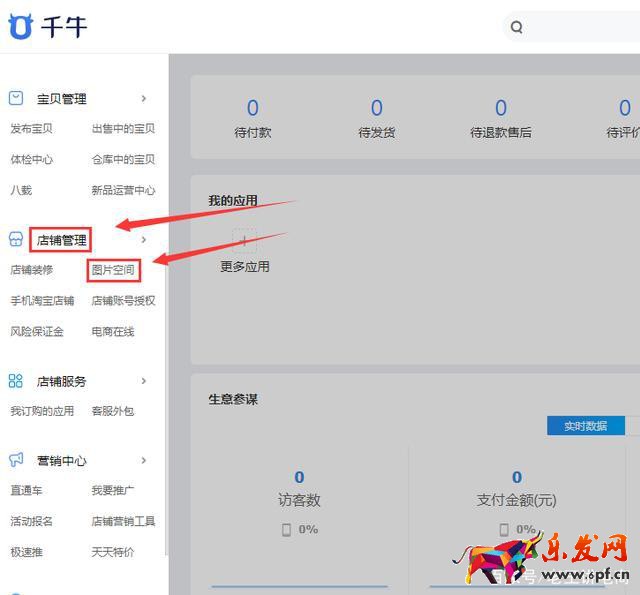The height and width of the screenshot is (595, 640).
Task: Click the Qianniu logo icon
Action: click(x=20, y=27)
